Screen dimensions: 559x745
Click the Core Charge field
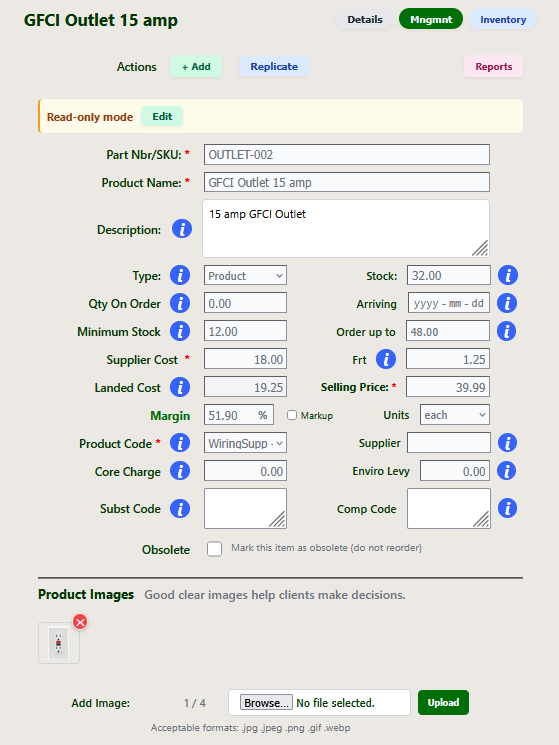(245, 471)
